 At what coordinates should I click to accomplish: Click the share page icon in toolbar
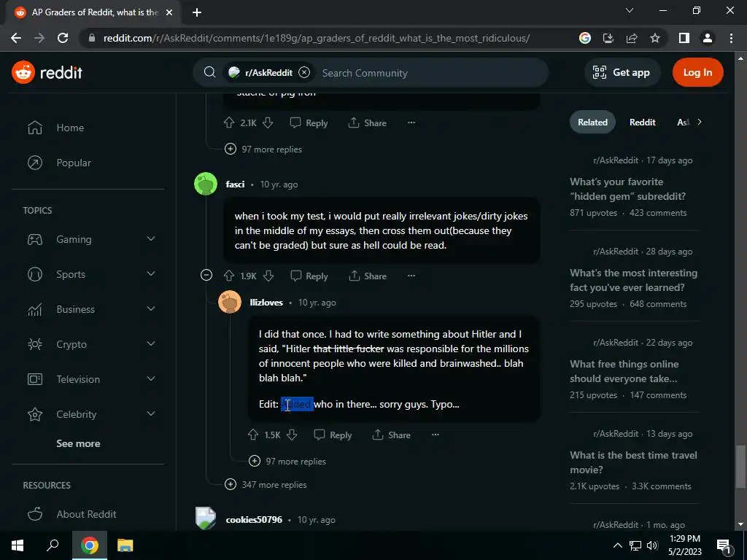click(632, 38)
